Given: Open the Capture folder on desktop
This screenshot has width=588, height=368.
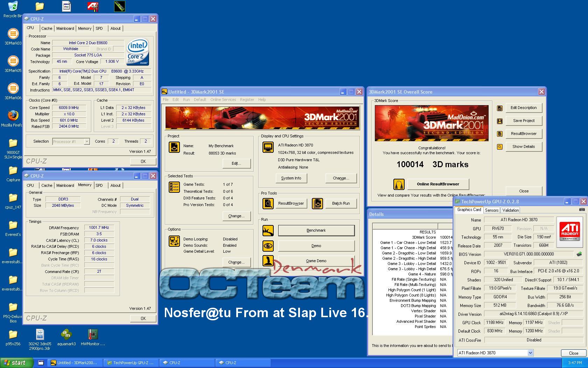Looking at the screenshot, I should pyautogui.click(x=13, y=173).
